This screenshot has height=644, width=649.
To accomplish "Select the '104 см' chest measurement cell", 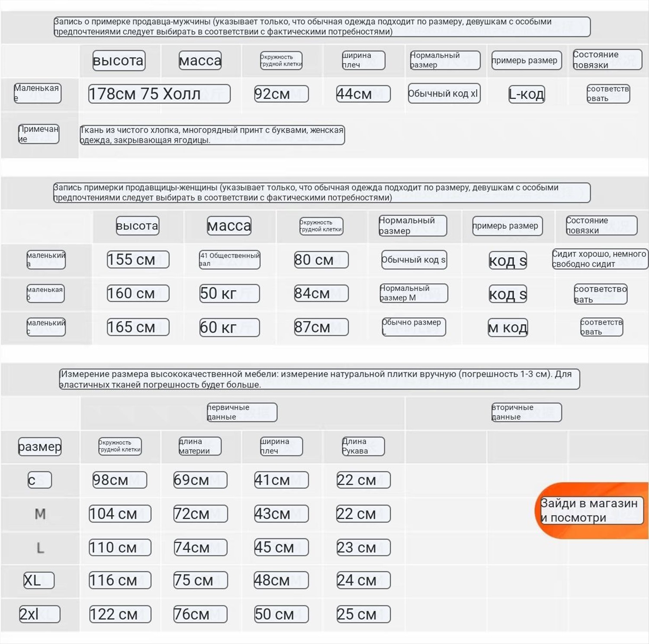I will point(120,514).
